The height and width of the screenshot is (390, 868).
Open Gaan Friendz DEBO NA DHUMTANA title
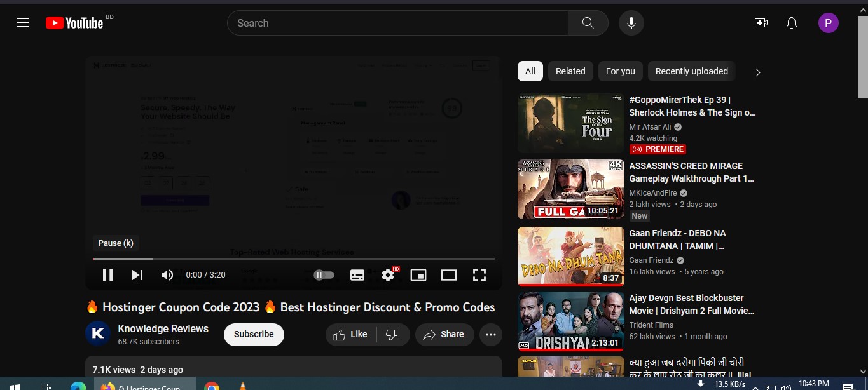point(678,239)
